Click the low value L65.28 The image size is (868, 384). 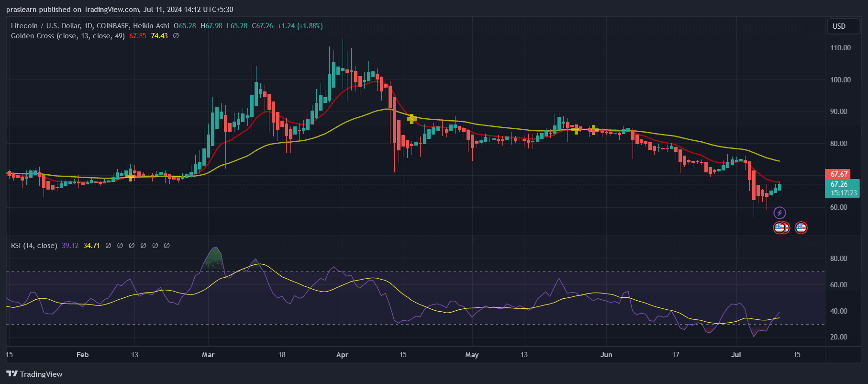(x=237, y=26)
